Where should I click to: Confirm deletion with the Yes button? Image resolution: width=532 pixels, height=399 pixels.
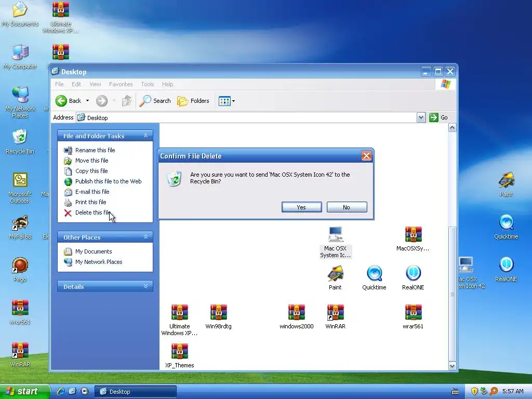click(x=302, y=207)
